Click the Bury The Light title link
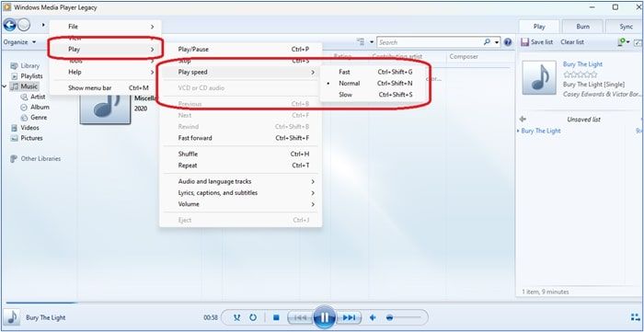Viewport: 644px width, 332px height. [x=582, y=64]
